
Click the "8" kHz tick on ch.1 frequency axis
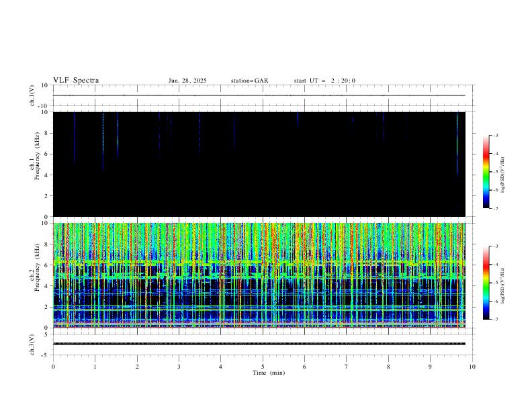[47, 133]
